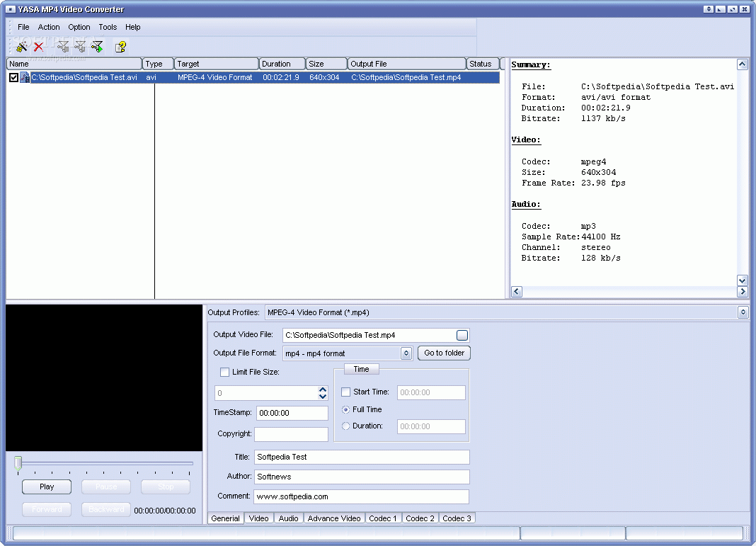Open the Output File Format combo box

click(406, 353)
